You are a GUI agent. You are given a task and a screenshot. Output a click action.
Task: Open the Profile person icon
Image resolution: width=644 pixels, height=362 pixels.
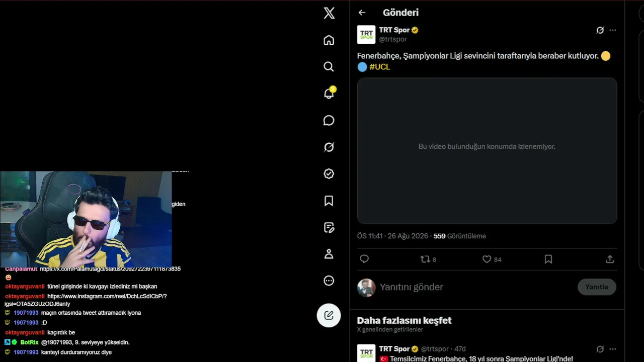click(x=329, y=254)
